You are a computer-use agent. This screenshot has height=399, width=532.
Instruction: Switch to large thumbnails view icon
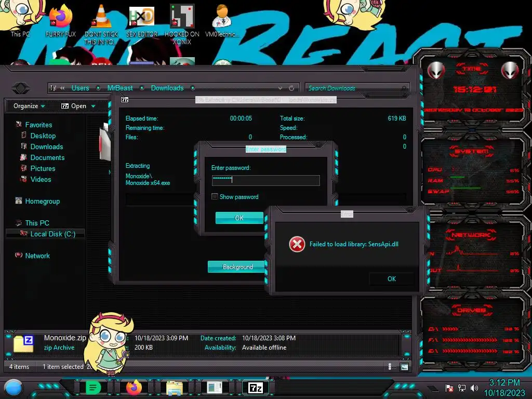[404, 367]
